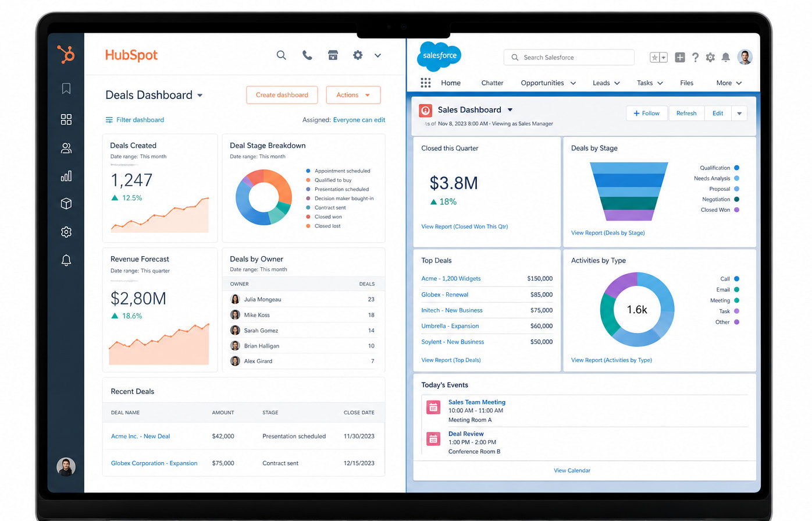
Task: Click the Salesforce user profile avatar
Action: pyautogui.click(x=745, y=57)
